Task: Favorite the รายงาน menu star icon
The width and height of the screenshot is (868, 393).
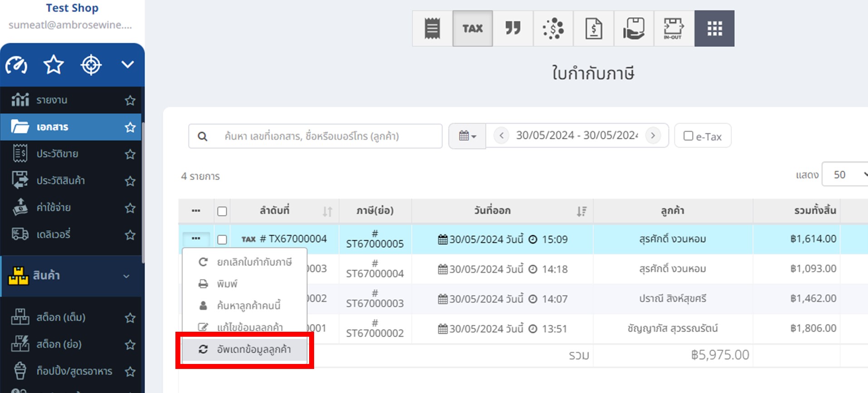Action: 130,100
